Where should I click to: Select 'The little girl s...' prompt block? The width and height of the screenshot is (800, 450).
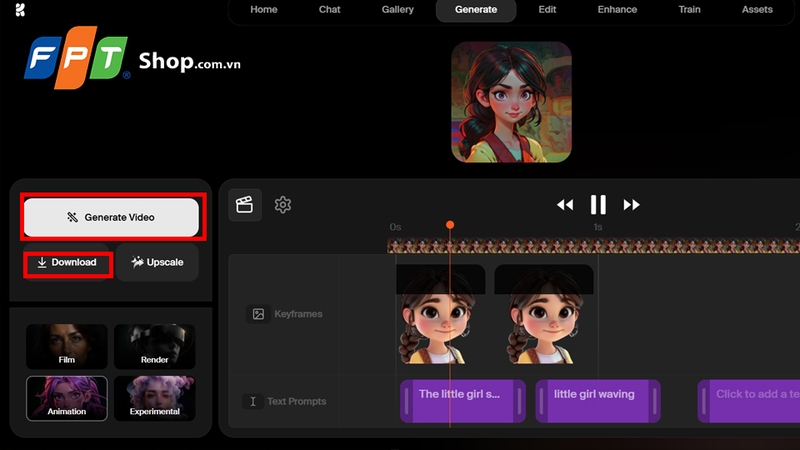point(463,401)
